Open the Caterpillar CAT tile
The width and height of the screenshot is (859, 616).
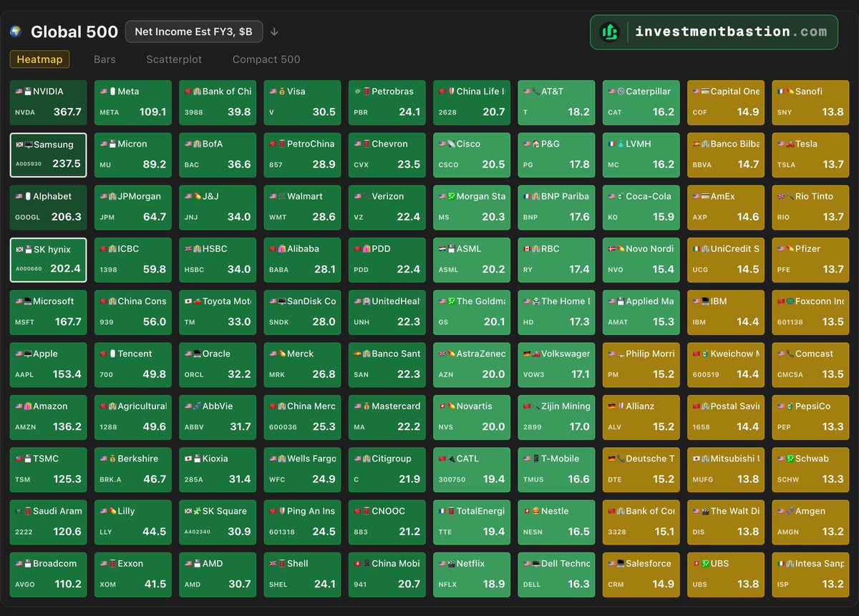(x=641, y=102)
